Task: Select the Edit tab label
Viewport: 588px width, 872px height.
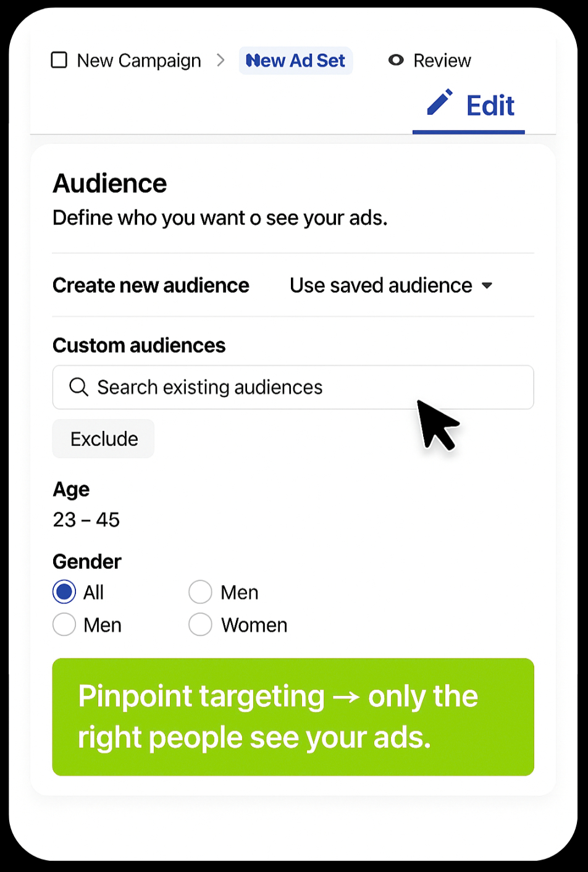Action: click(x=490, y=106)
